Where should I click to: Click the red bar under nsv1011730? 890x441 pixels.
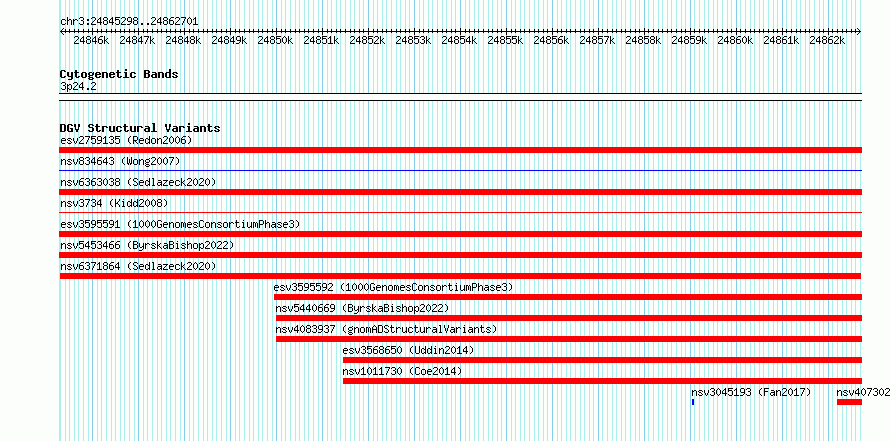(x=602, y=381)
